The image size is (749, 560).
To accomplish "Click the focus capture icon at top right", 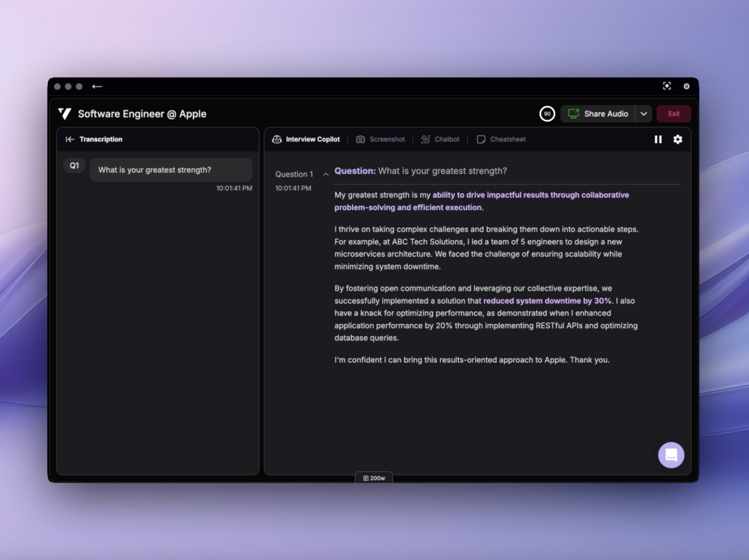I will click(667, 86).
